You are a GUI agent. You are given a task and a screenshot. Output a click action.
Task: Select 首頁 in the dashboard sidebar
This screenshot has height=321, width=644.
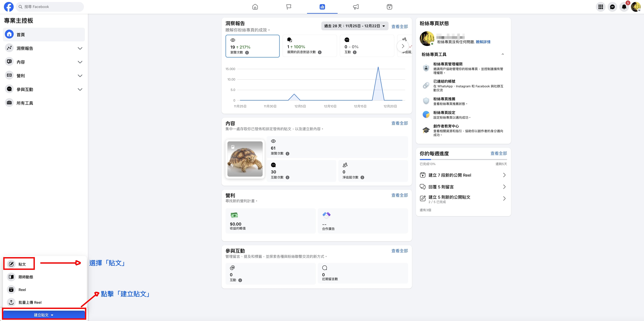click(x=44, y=35)
